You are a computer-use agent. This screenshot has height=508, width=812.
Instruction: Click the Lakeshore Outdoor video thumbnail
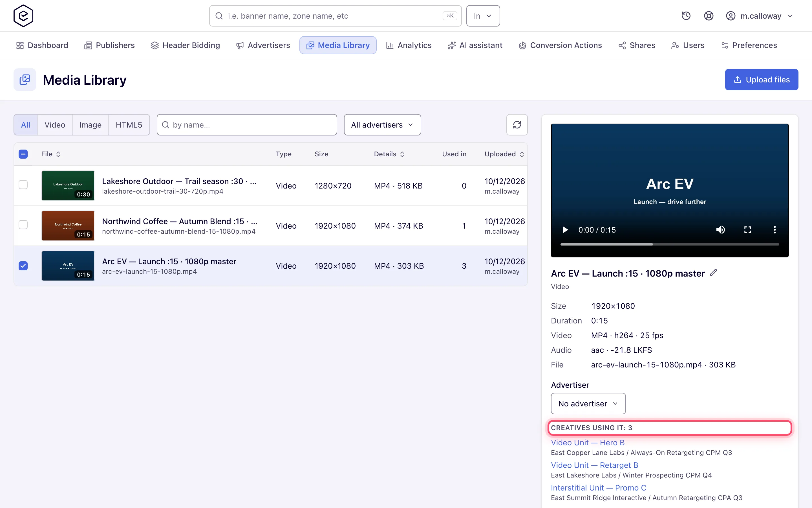click(68, 185)
